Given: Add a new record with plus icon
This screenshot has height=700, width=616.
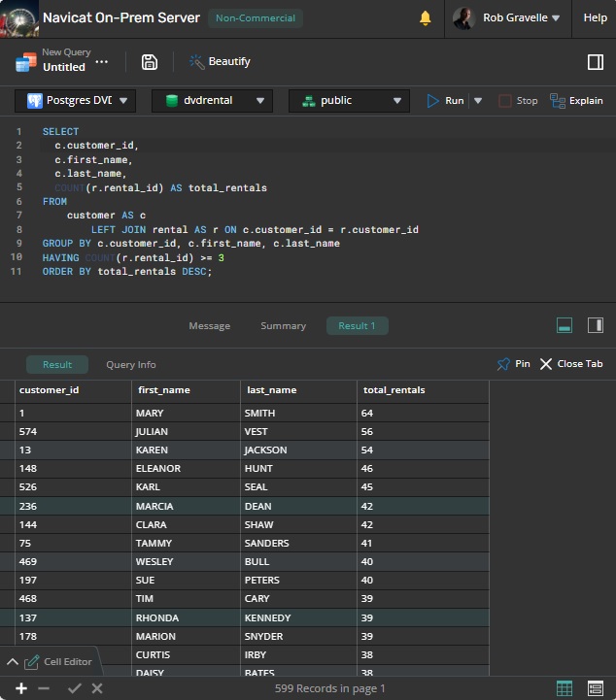Looking at the screenshot, I should coord(21,688).
